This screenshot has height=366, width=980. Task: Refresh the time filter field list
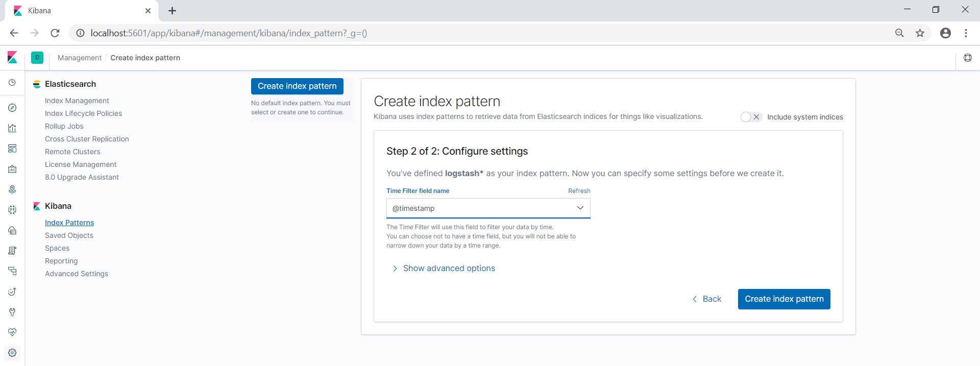(x=579, y=191)
